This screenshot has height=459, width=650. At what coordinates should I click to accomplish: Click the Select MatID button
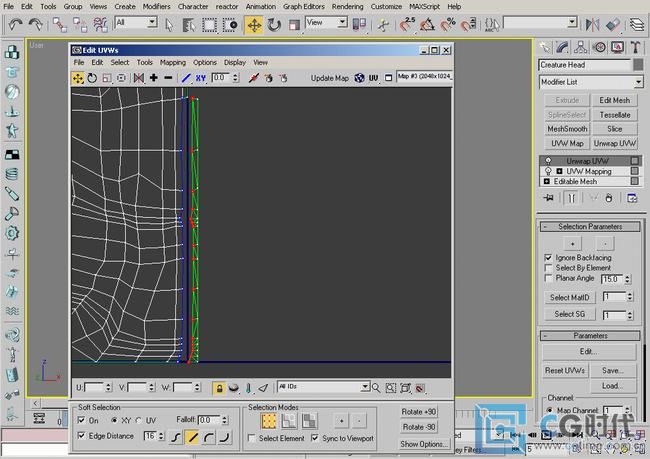point(569,297)
